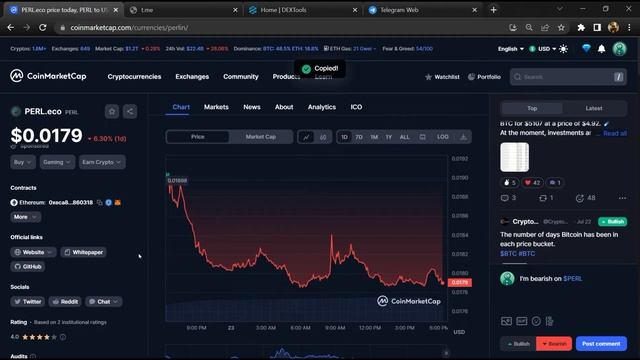Download chart data icon
Viewport: 640px width, 360px height.
pyautogui.click(x=463, y=137)
